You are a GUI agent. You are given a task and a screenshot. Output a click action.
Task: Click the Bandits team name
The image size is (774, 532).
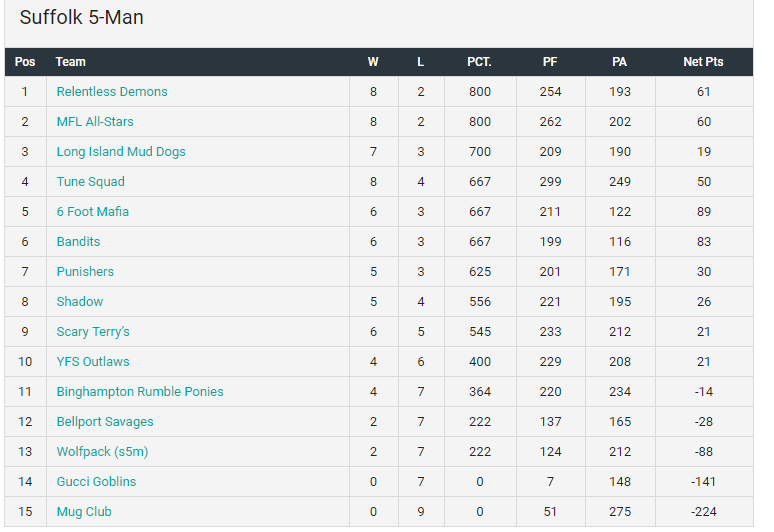coord(78,242)
